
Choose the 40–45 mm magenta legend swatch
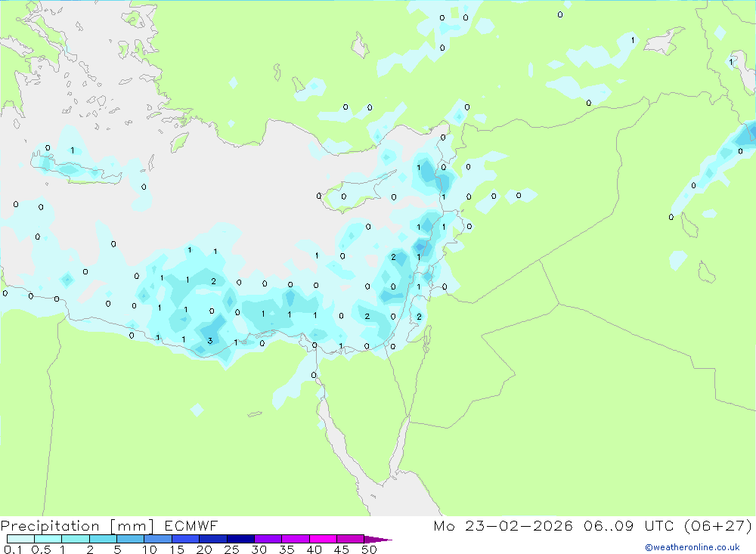click(323, 539)
